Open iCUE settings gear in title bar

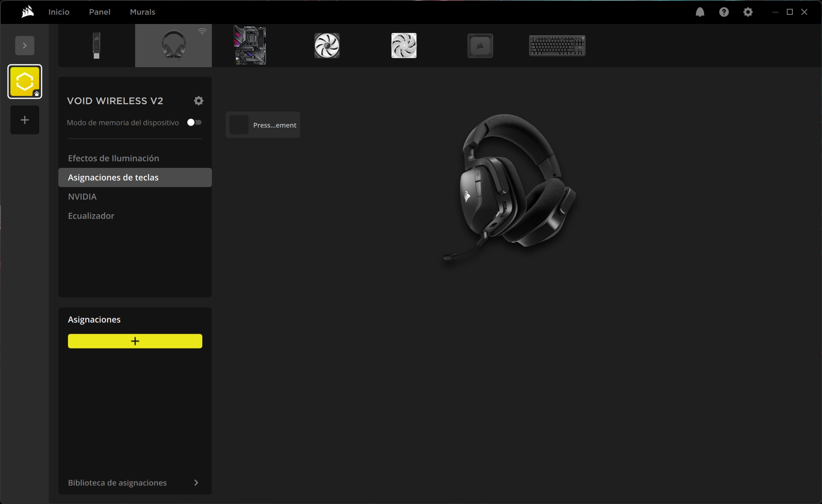pyautogui.click(x=748, y=12)
